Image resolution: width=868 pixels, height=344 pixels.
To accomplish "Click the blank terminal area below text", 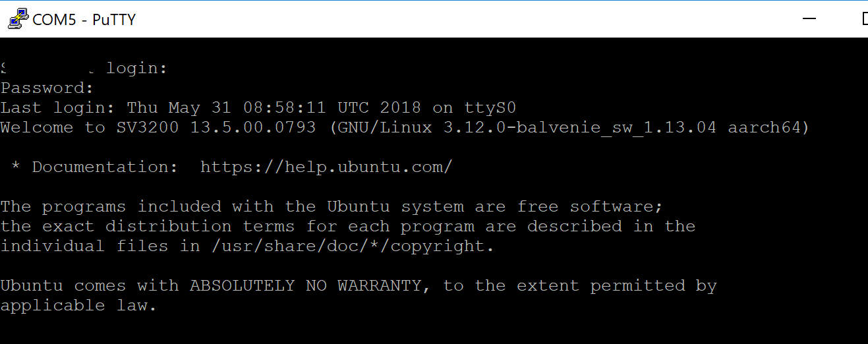I will [434, 330].
